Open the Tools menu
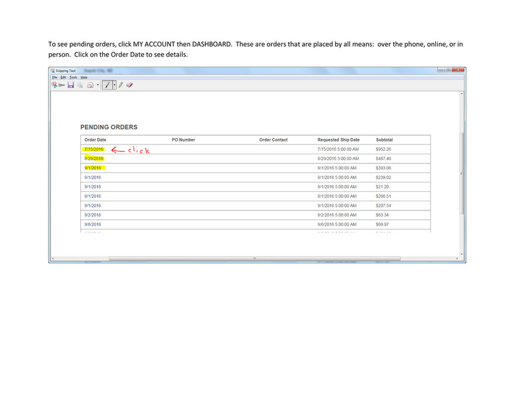 tap(73, 77)
